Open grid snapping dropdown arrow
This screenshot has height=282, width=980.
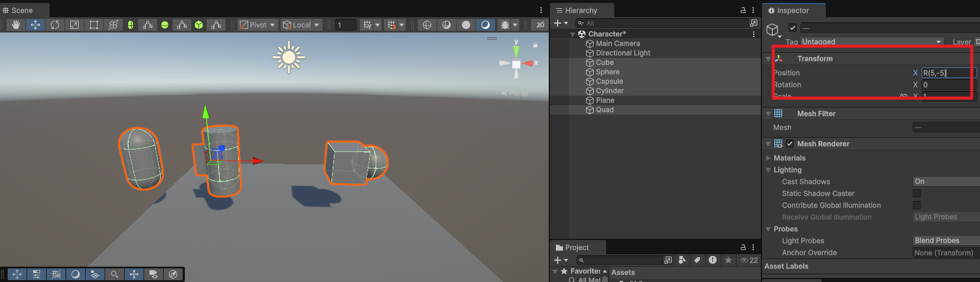click(x=377, y=25)
